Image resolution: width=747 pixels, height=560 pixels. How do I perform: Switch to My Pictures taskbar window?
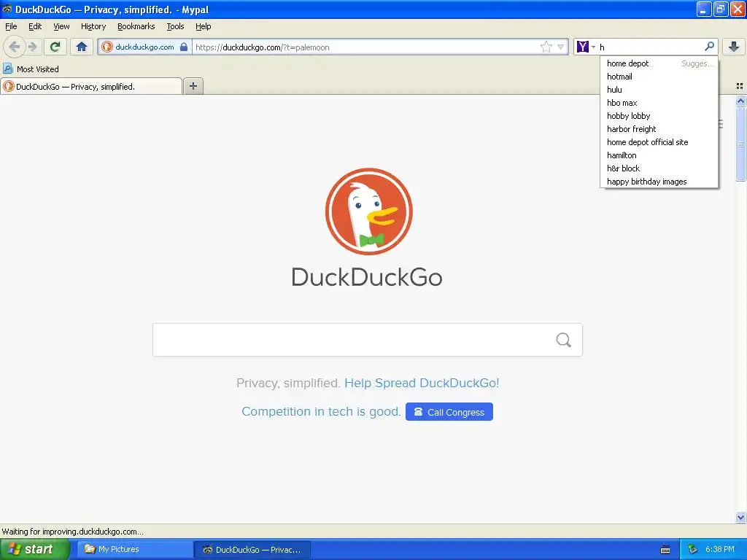click(x=134, y=549)
